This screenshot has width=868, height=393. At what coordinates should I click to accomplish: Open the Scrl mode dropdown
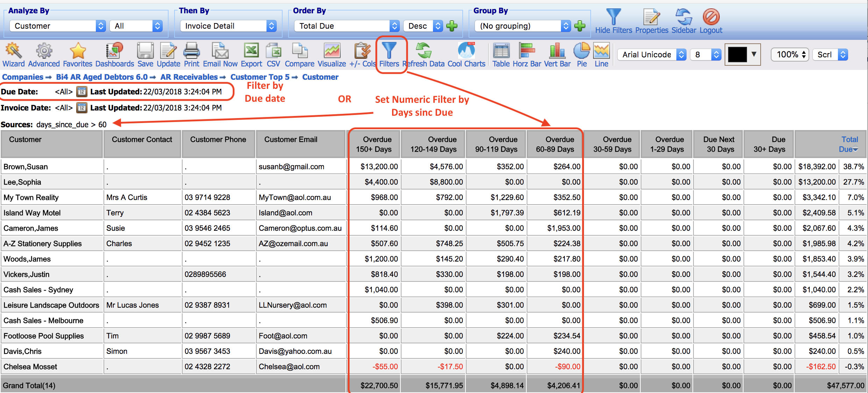pyautogui.click(x=830, y=55)
